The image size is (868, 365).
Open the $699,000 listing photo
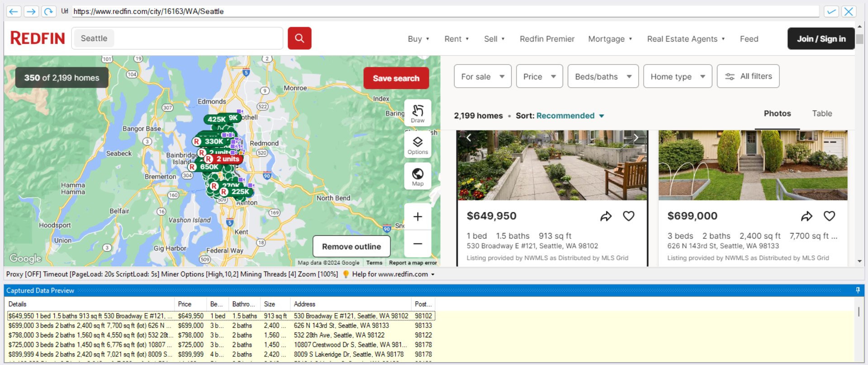(x=753, y=165)
